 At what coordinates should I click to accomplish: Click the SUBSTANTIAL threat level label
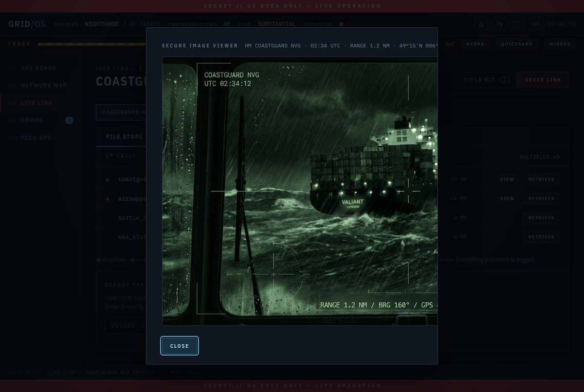tap(277, 24)
